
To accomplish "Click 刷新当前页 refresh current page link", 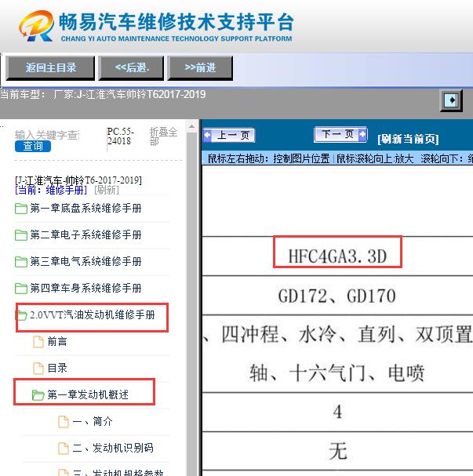I will [x=408, y=139].
